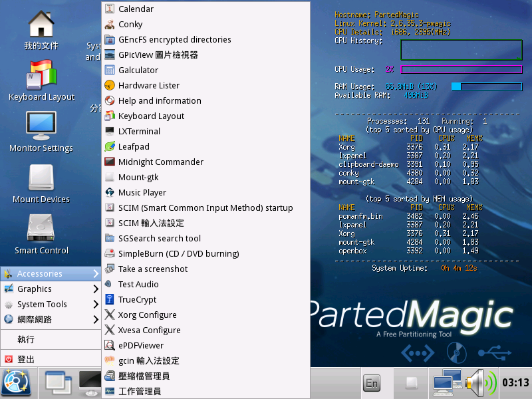This screenshot has width=532, height=399.
Task: Select Xvesa Configure menu entry
Action: [x=206, y=330]
